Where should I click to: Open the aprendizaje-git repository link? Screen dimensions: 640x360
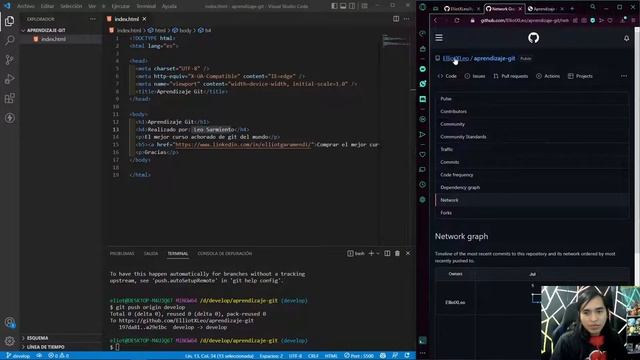pyautogui.click(x=494, y=58)
